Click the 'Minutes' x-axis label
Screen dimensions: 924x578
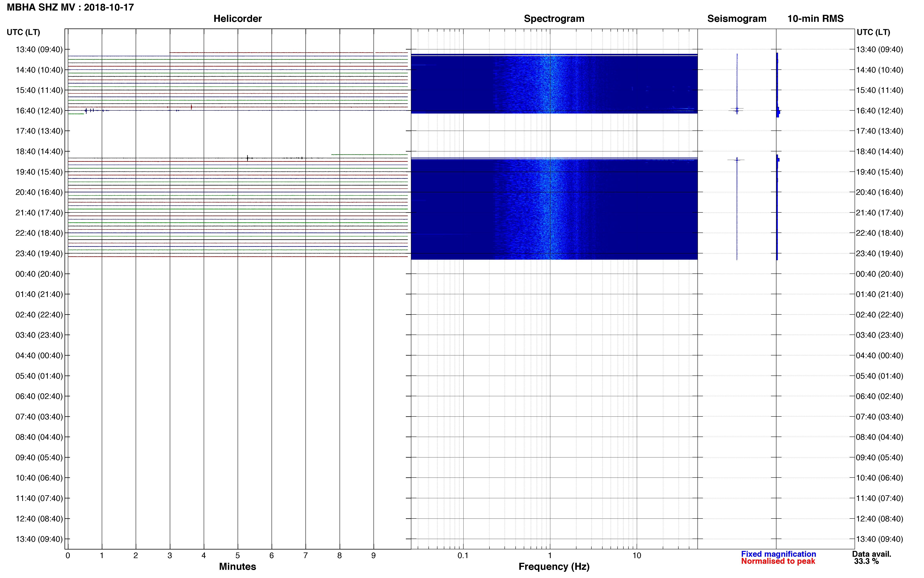point(238,566)
